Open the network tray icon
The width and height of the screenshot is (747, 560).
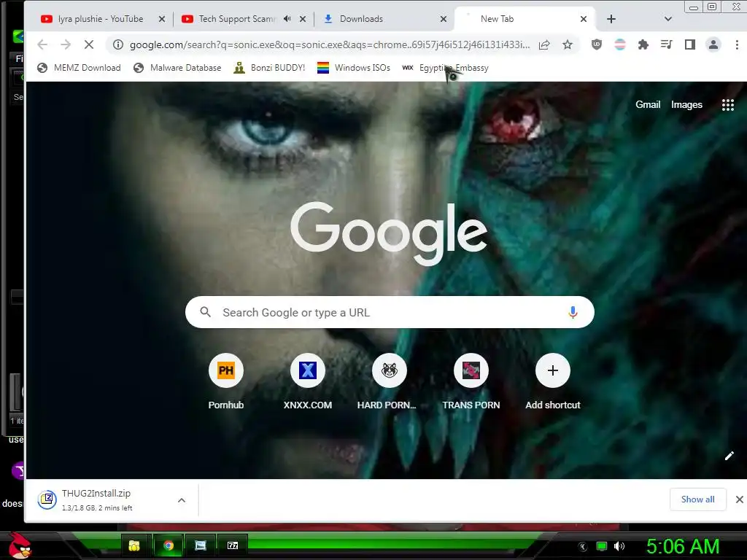602,547
